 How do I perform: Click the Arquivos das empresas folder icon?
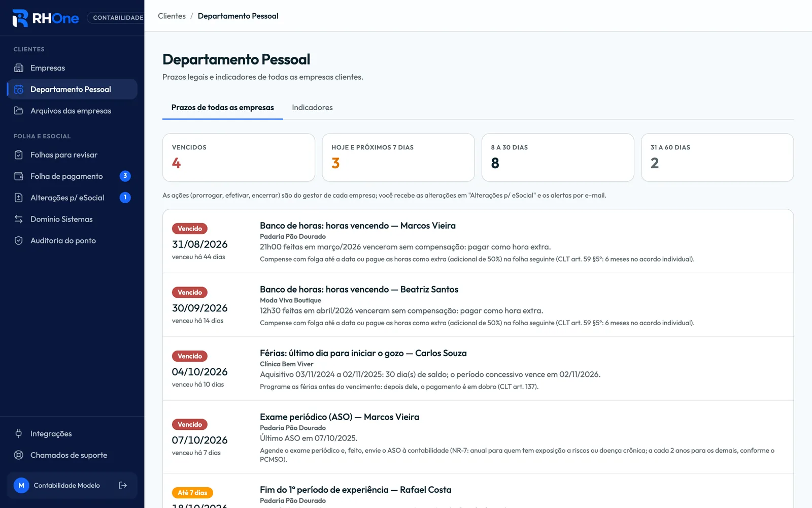tap(19, 111)
